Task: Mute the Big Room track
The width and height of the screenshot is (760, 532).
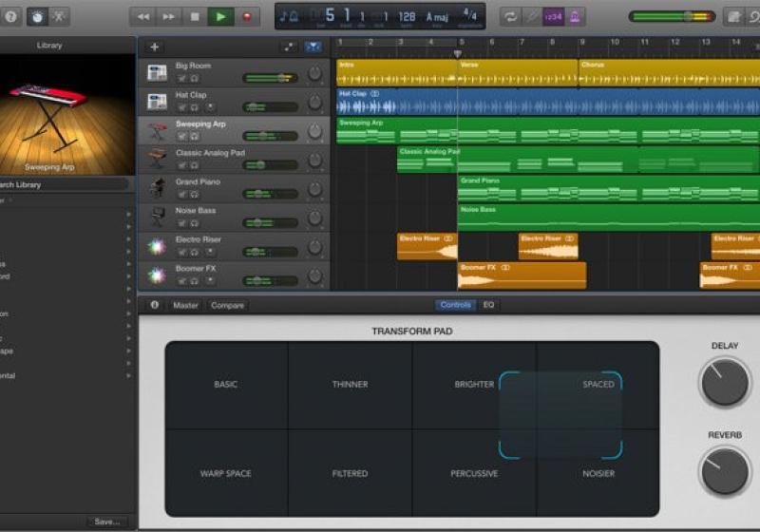Action: tap(180, 78)
